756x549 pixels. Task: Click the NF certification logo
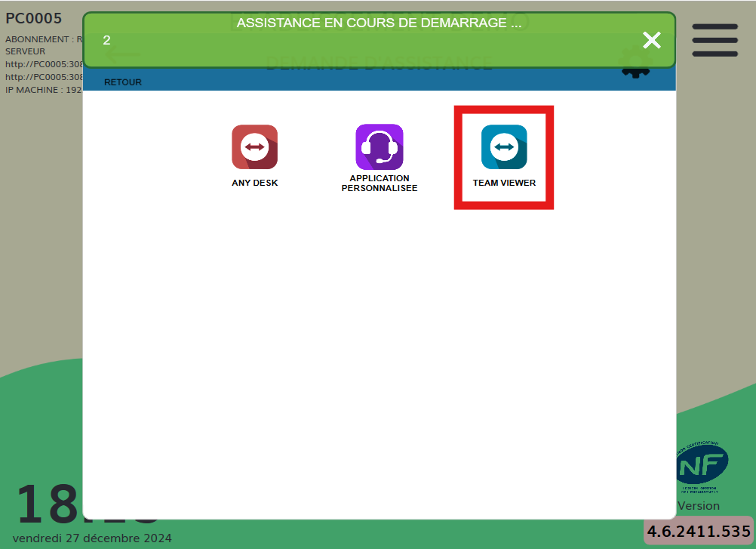click(702, 466)
